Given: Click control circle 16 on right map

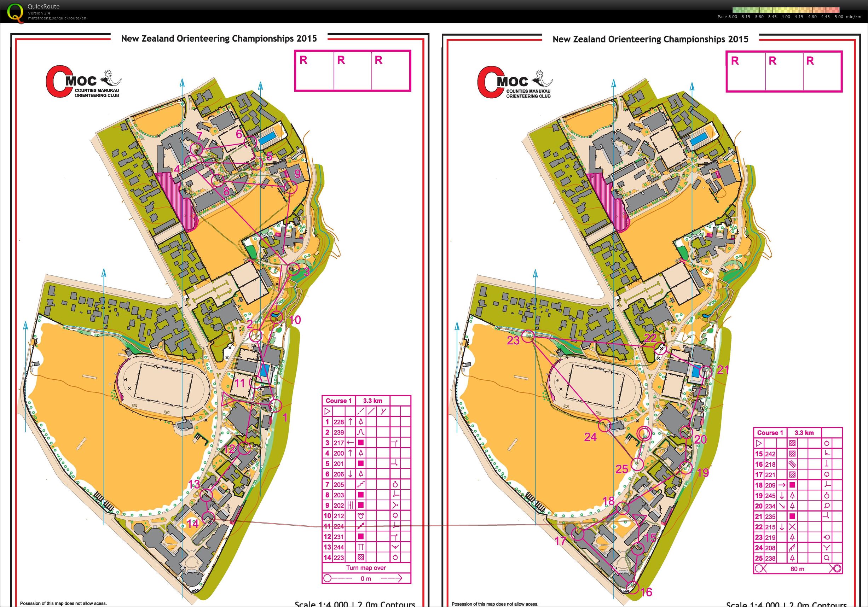Looking at the screenshot, I should 632,587.
